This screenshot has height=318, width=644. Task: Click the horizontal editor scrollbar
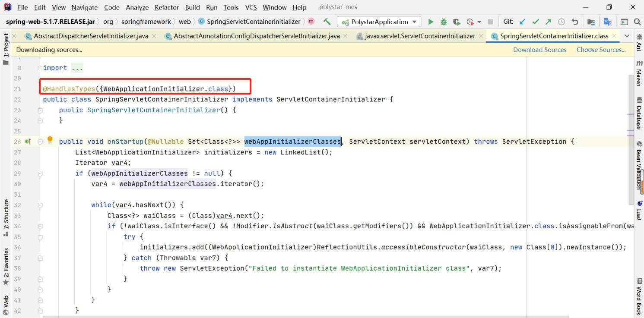305,316
